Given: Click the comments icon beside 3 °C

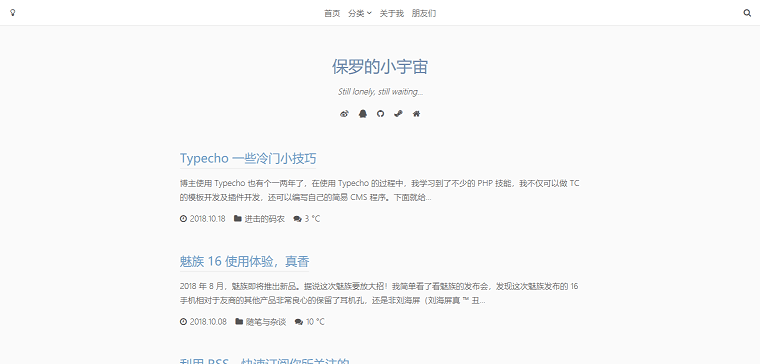Looking at the screenshot, I should point(298,219).
